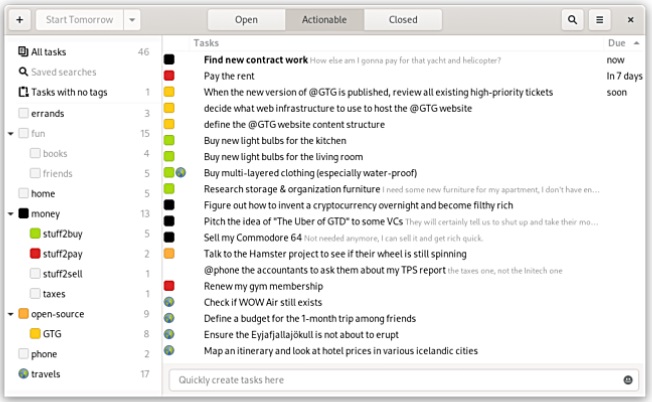
Task: Select Buy new light bulbs for the kitchen
Action: [403, 140]
